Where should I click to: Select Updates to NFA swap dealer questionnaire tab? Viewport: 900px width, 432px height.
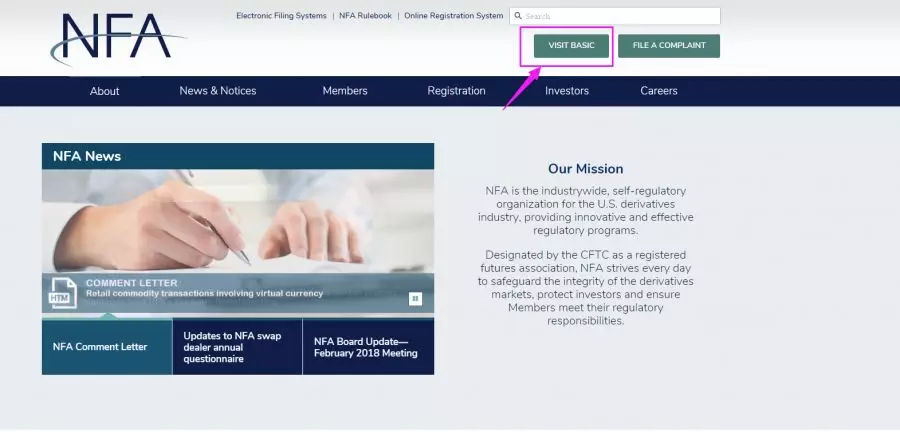(x=237, y=347)
